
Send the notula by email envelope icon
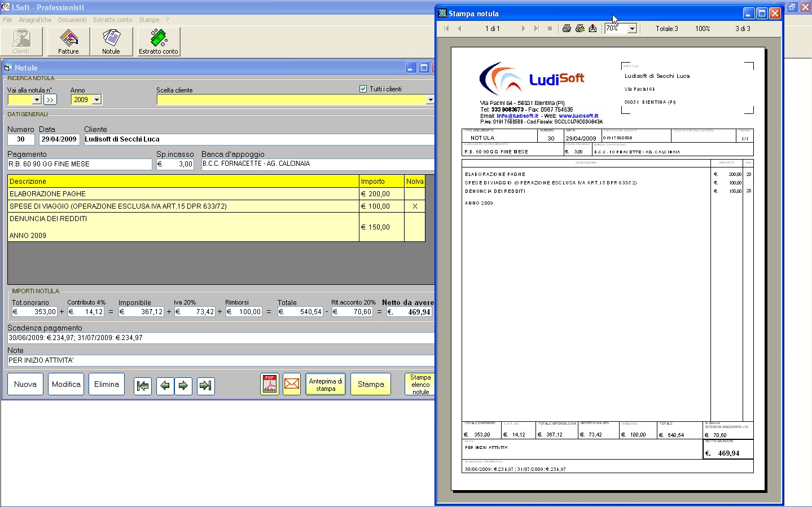[x=292, y=384]
